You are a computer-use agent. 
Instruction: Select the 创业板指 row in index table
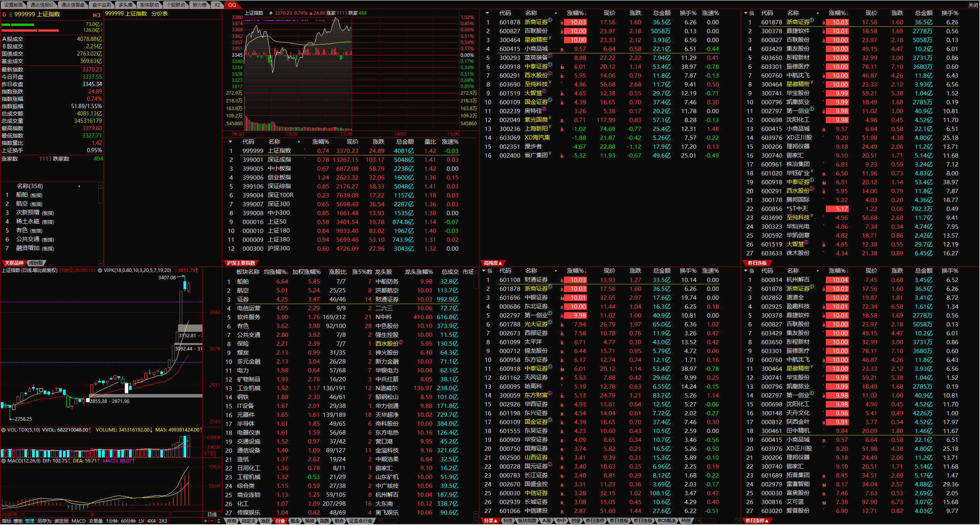point(344,178)
